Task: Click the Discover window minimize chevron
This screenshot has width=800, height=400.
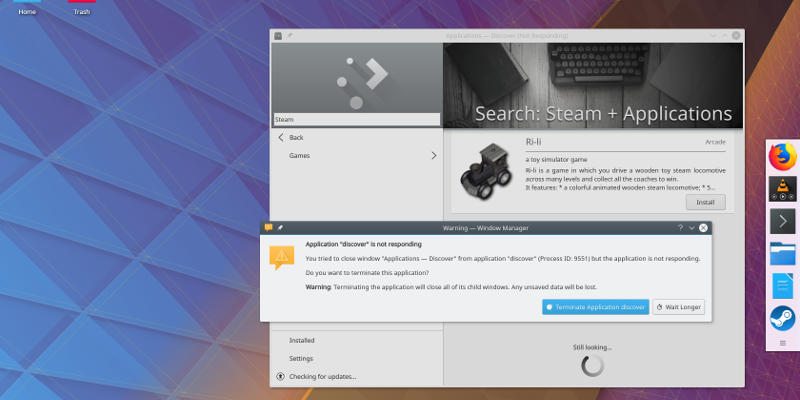Action: tap(714, 36)
